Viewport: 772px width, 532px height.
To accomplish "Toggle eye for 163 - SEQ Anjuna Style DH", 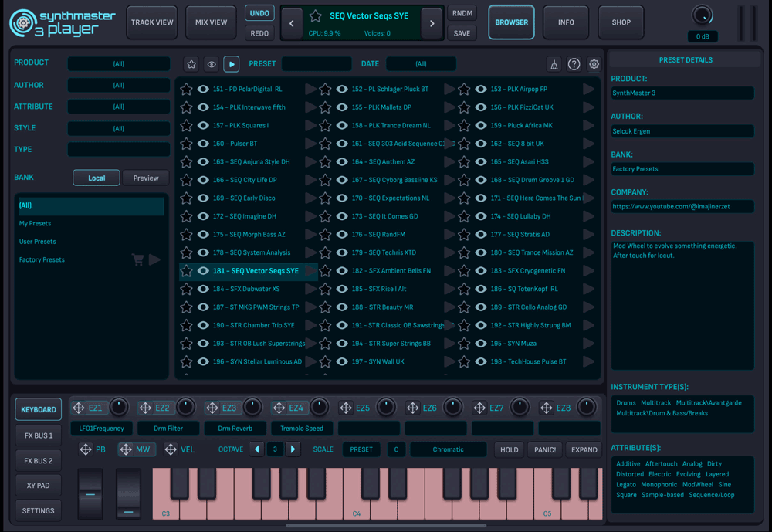I will (203, 161).
